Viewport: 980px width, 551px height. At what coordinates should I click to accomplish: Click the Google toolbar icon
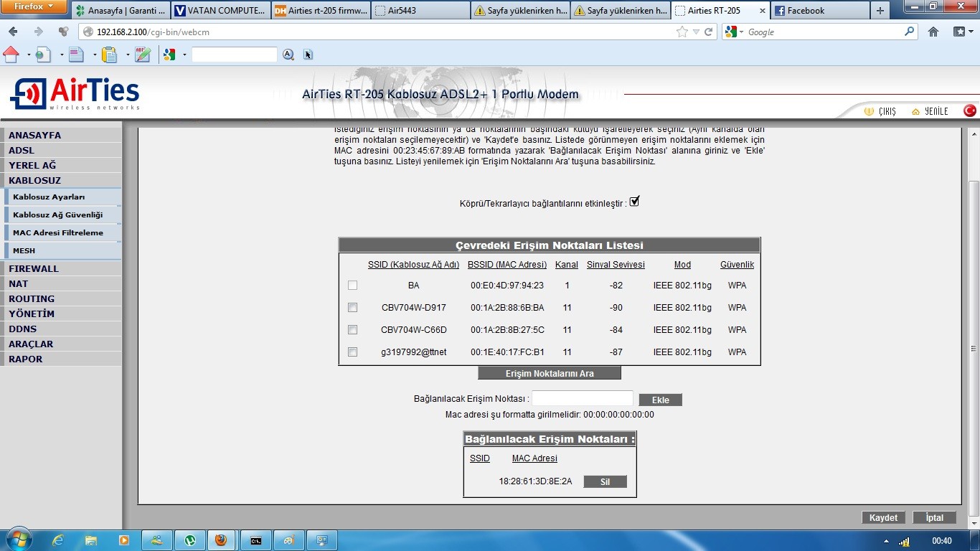pos(169,55)
